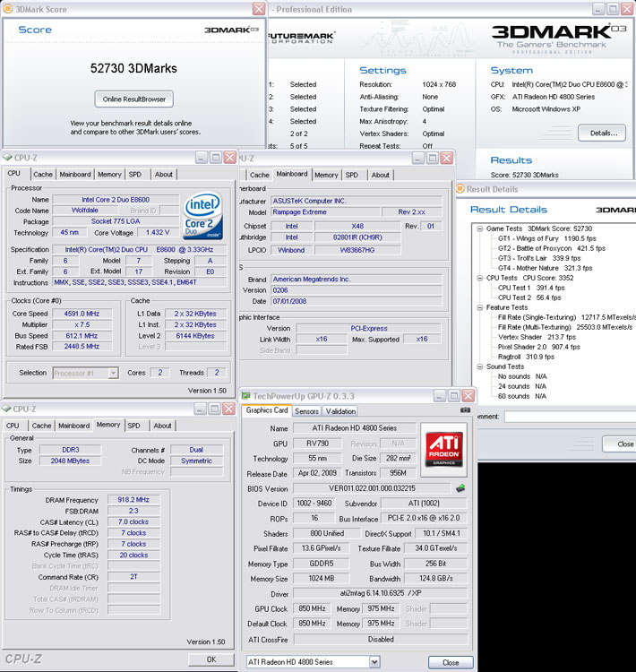
Task: Click the Result Details window title icon
Action: (460, 189)
